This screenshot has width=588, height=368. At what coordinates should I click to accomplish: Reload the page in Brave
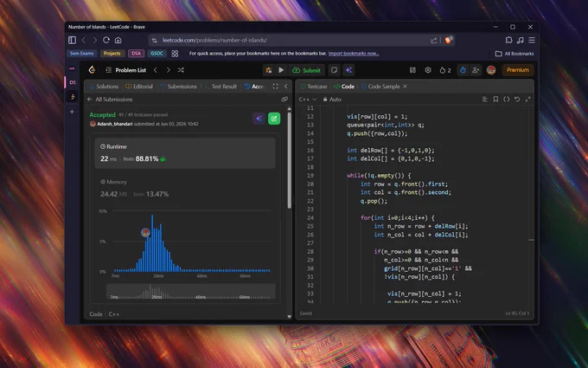pos(106,40)
